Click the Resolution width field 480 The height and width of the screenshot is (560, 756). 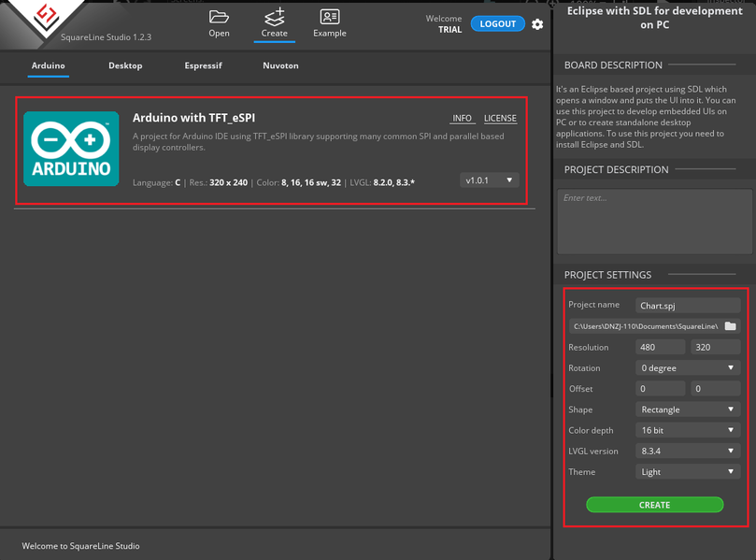pyautogui.click(x=660, y=347)
